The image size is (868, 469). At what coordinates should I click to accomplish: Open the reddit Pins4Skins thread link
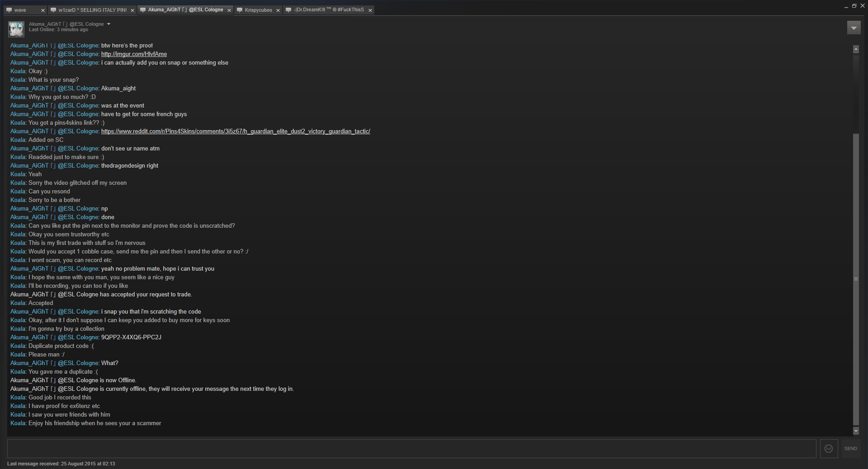click(236, 131)
